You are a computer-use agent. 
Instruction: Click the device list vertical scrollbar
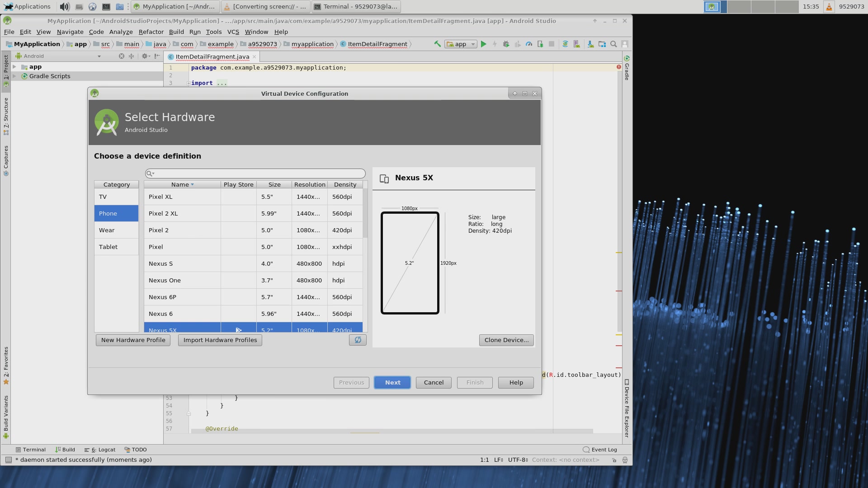point(365,213)
